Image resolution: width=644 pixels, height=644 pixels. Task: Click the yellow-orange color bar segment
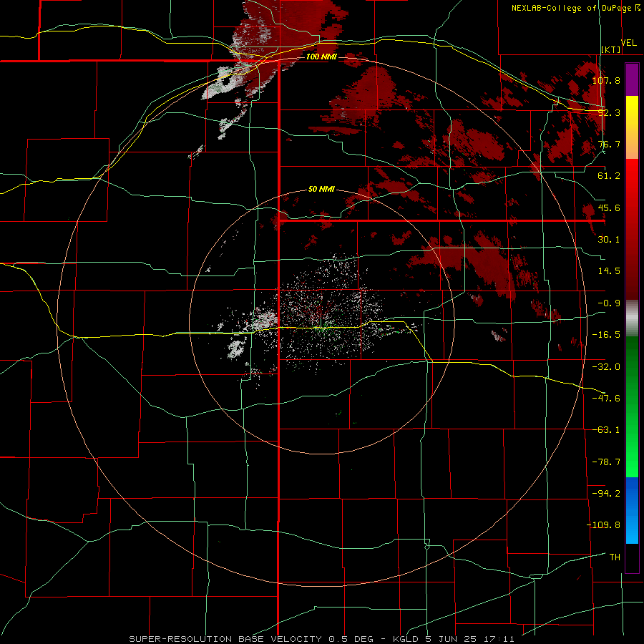coord(632,127)
